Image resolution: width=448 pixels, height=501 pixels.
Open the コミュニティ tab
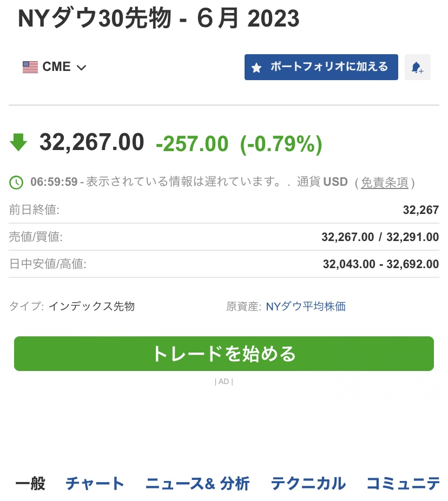pyautogui.click(x=403, y=483)
